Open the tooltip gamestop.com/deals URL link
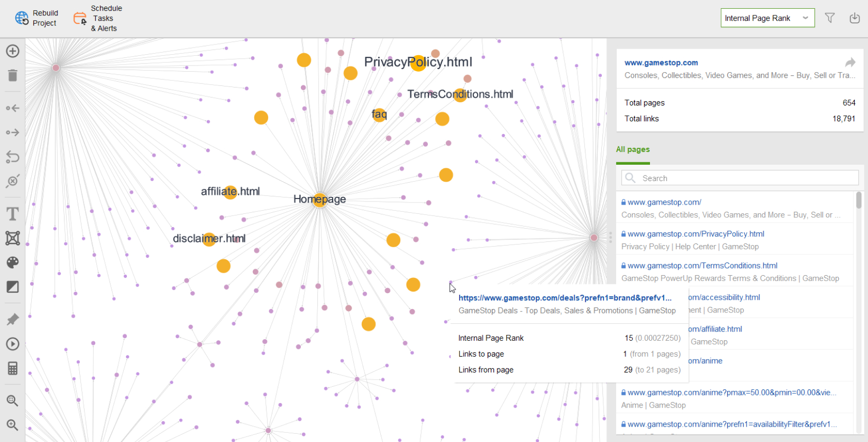The image size is (868, 442). (x=565, y=298)
